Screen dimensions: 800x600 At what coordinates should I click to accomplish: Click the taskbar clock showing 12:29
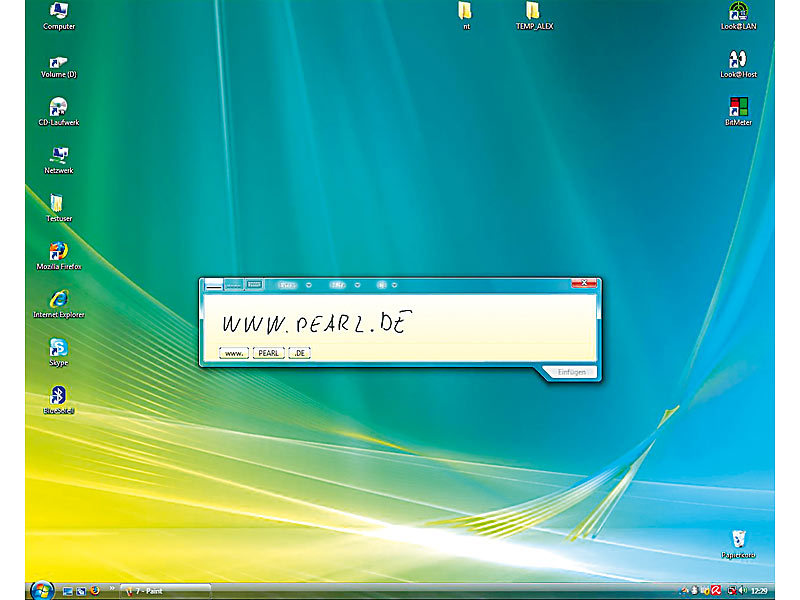[759, 591]
